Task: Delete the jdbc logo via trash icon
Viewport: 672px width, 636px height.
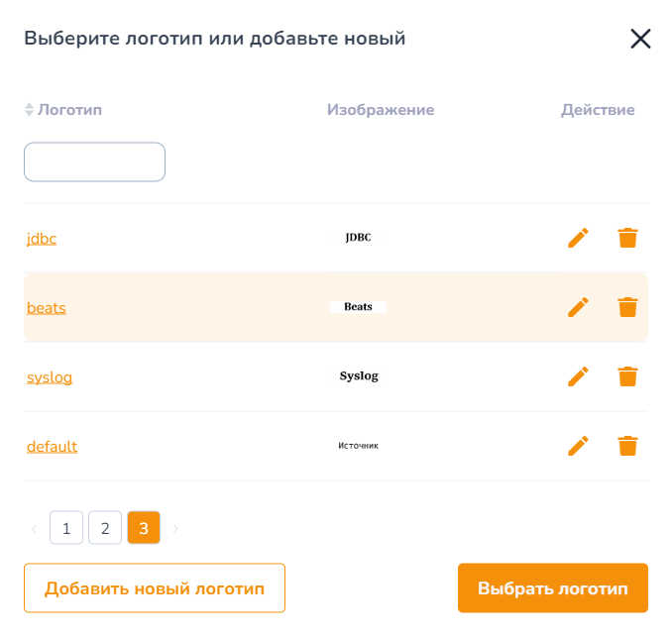Action: click(x=627, y=238)
